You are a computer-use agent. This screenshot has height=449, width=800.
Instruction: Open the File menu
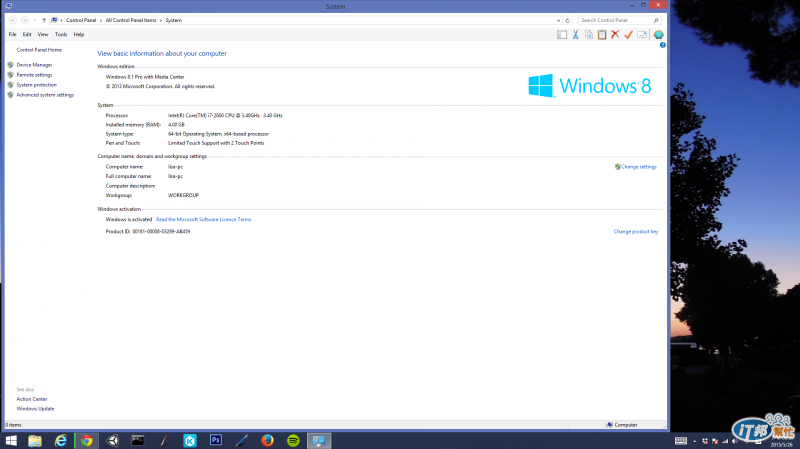pos(12,35)
